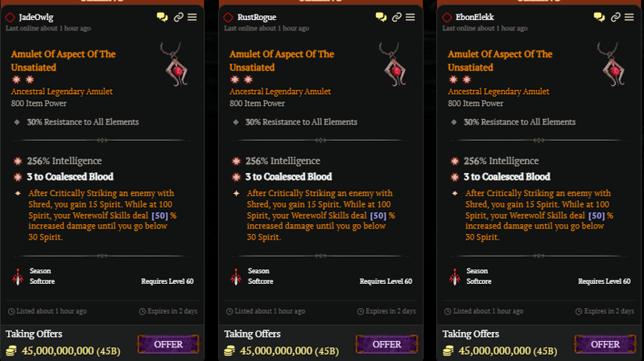Open seller name JadeOwlg
Viewport: 644px width, 361px height.
[36, 17]
